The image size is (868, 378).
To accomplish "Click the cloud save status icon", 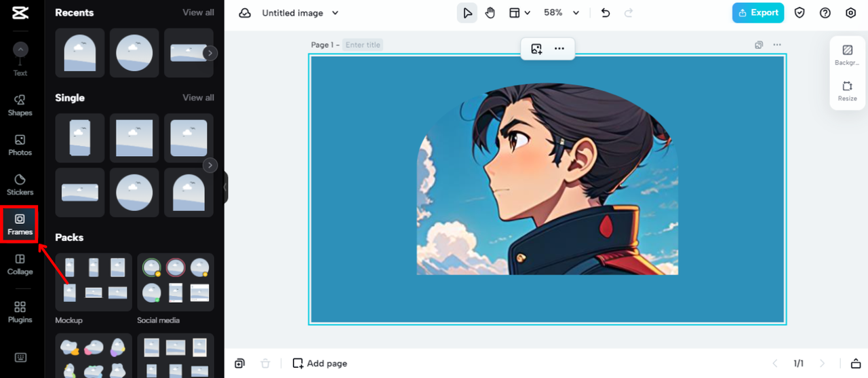I will click(x=245, y=13).
